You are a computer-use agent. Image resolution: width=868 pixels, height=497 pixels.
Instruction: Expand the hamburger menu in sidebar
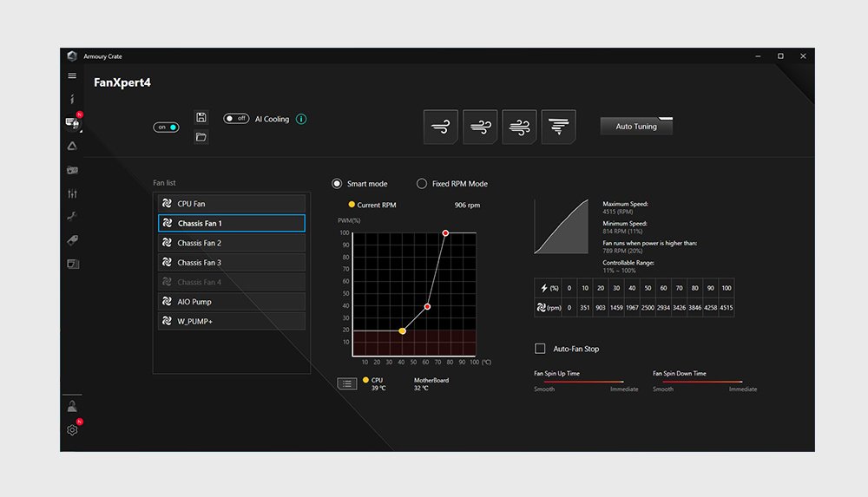pyautogui.click(x=73, y=76)
